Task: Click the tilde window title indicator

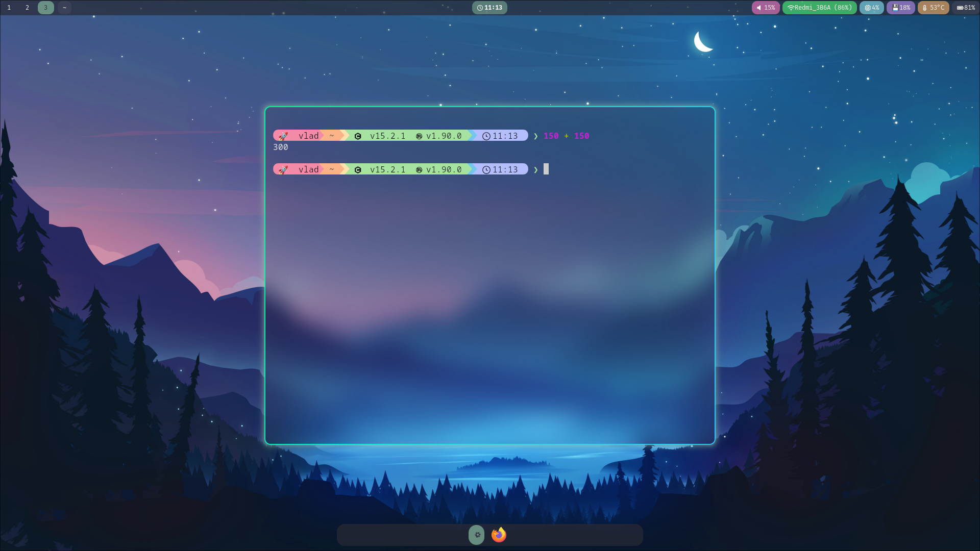Action: tap(64, 8)
